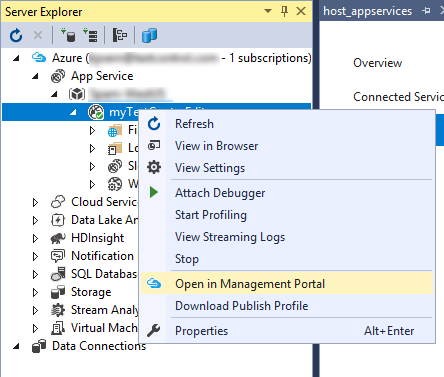Choose Refresh from the context menu
The width and height of the screenshot is (444, 377).
tap(287, 124)
